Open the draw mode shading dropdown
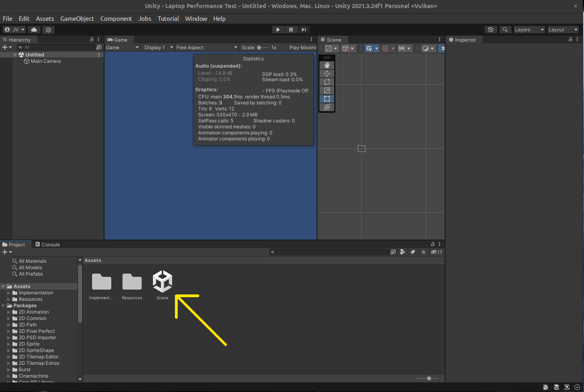 429,48
